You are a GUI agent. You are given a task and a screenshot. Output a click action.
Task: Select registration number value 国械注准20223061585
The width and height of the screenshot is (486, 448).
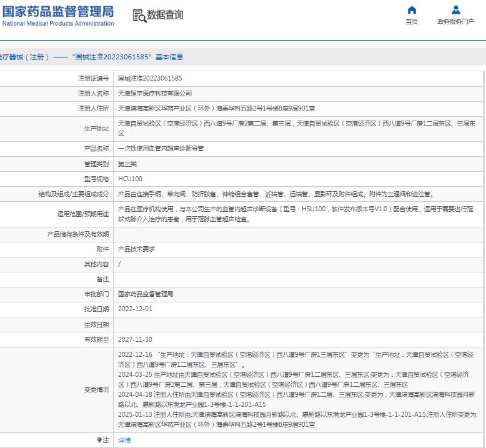point(150,79)
